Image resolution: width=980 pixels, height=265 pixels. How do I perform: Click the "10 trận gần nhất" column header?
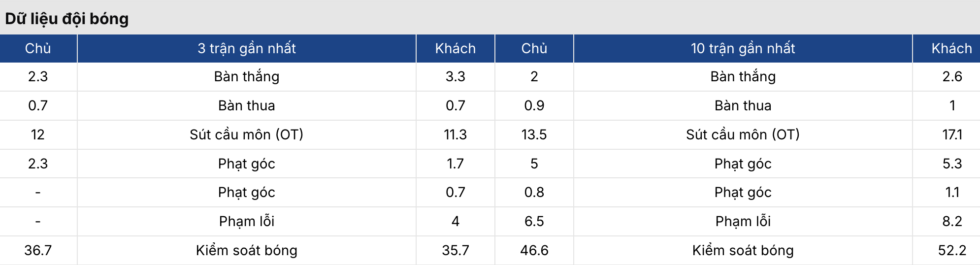coord(743,48)
